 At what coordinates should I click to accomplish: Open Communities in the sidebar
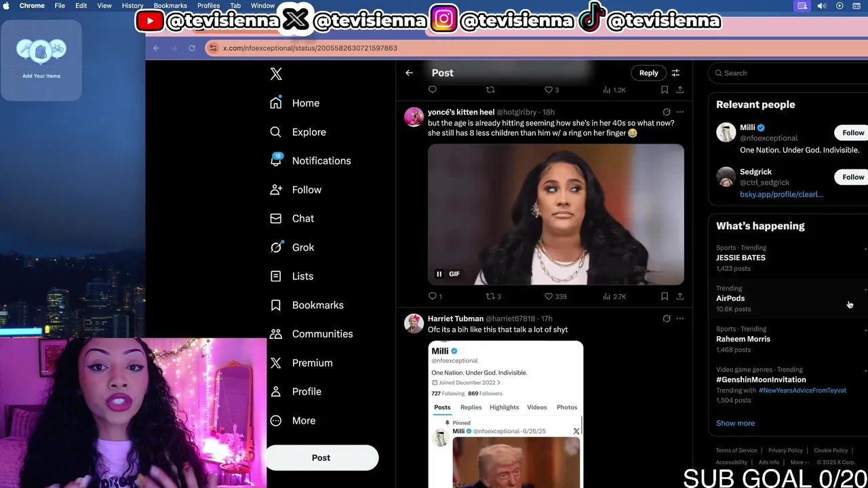[x=311, y=333]
